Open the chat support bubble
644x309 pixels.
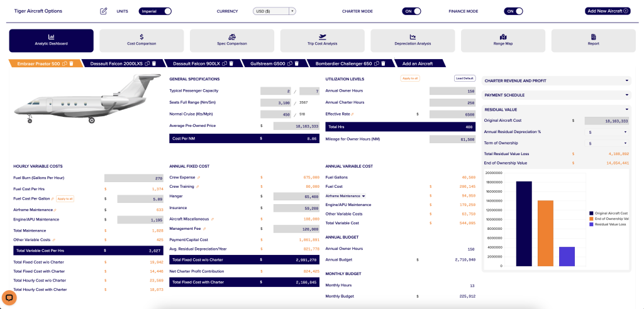point(9,298)
